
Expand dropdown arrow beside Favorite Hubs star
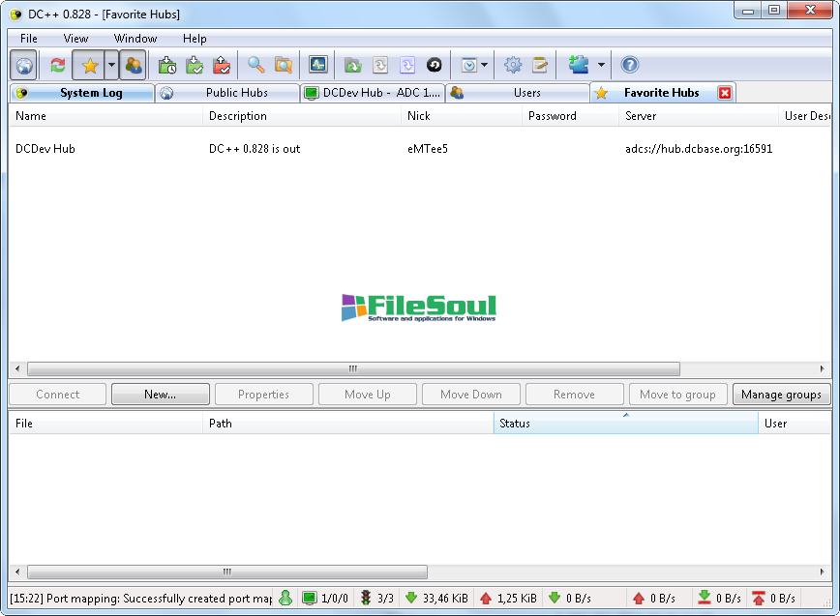tap(111, 66)
